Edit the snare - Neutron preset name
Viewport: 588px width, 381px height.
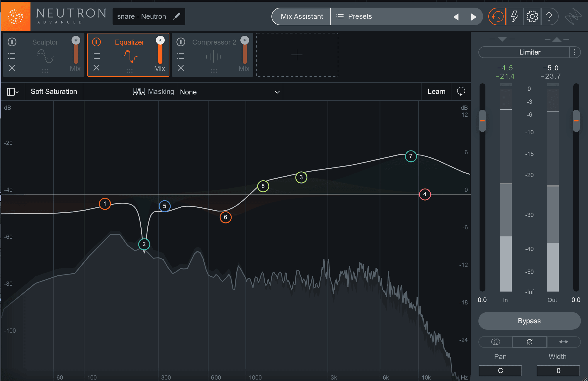pyautogui.click(x=176, y=16)
